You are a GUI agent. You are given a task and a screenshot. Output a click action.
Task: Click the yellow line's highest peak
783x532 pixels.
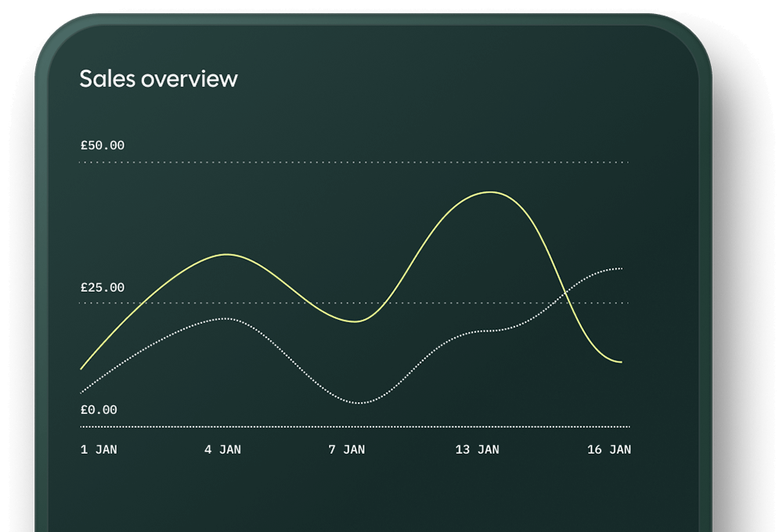(x=490, y=192)
